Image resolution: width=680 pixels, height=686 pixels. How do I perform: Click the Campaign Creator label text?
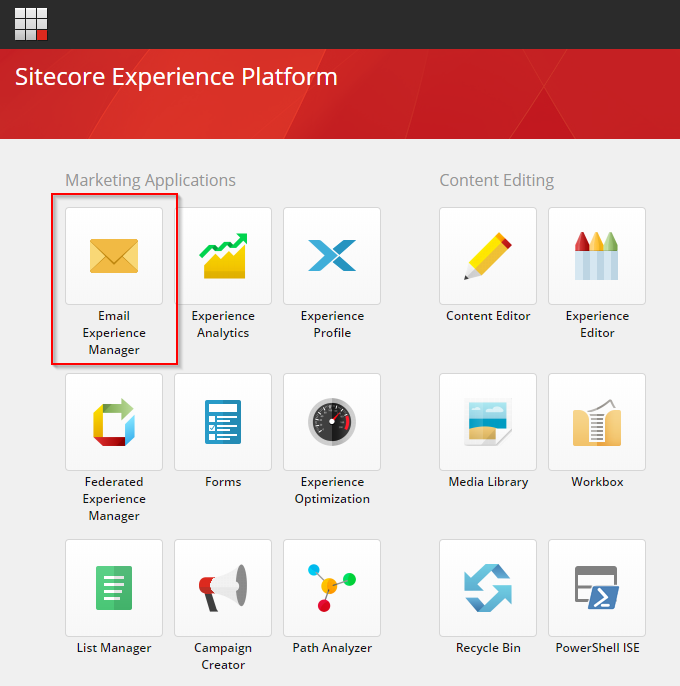[x=223, y=656]
